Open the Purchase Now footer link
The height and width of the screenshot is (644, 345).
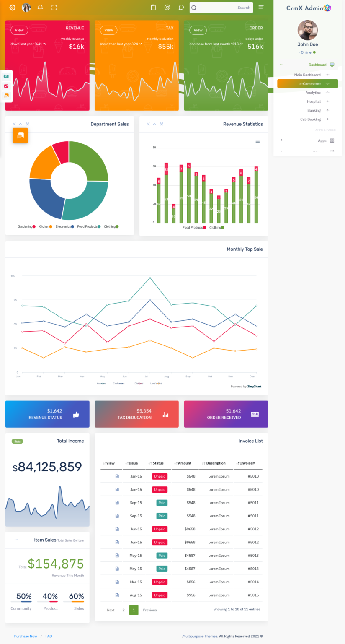[26, 636]
